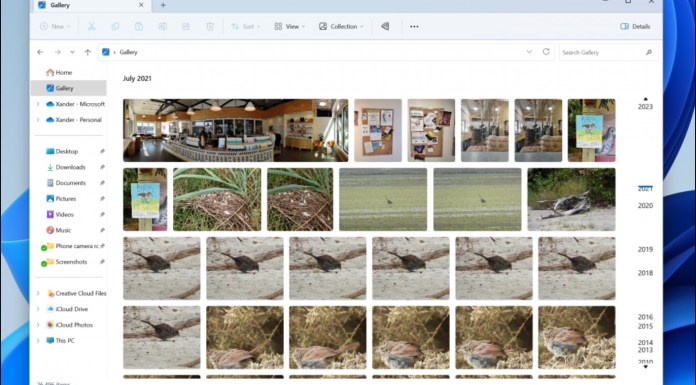Open the panoramic café interior photo
Viewport: 696px width, 385px height.
click(236, 130)
